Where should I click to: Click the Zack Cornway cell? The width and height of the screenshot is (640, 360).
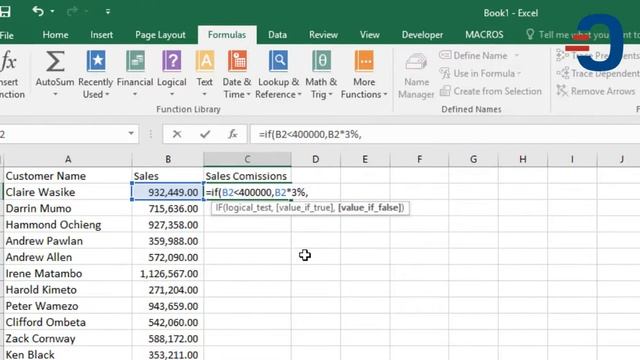tap(68, 339)
